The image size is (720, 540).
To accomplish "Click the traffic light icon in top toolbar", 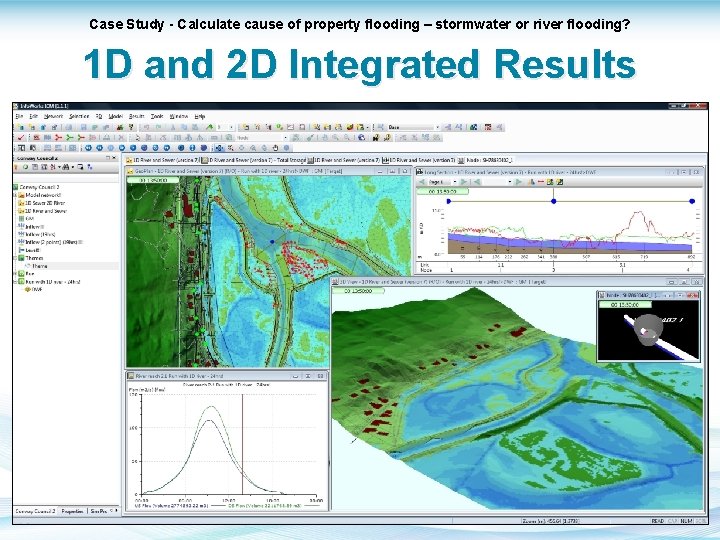I will pos(131,127).
